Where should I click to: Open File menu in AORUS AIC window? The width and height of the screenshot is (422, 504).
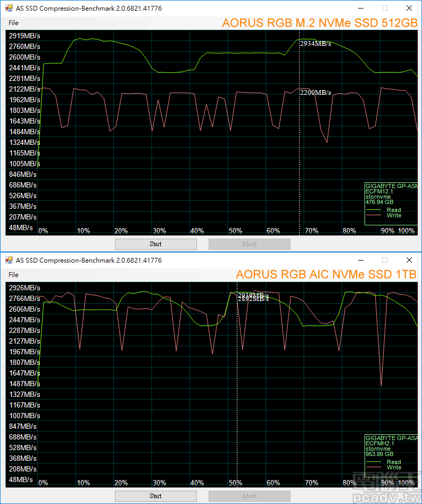click(13, 275)
